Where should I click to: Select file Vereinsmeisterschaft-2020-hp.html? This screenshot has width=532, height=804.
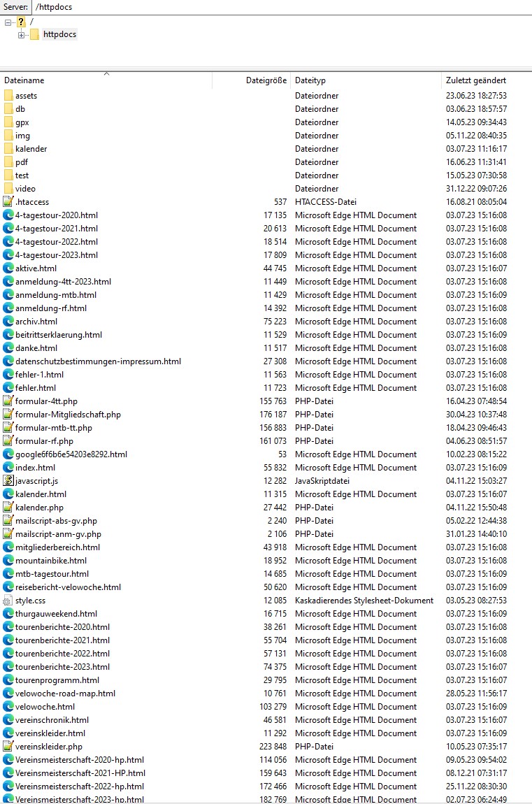click(80, 760)
